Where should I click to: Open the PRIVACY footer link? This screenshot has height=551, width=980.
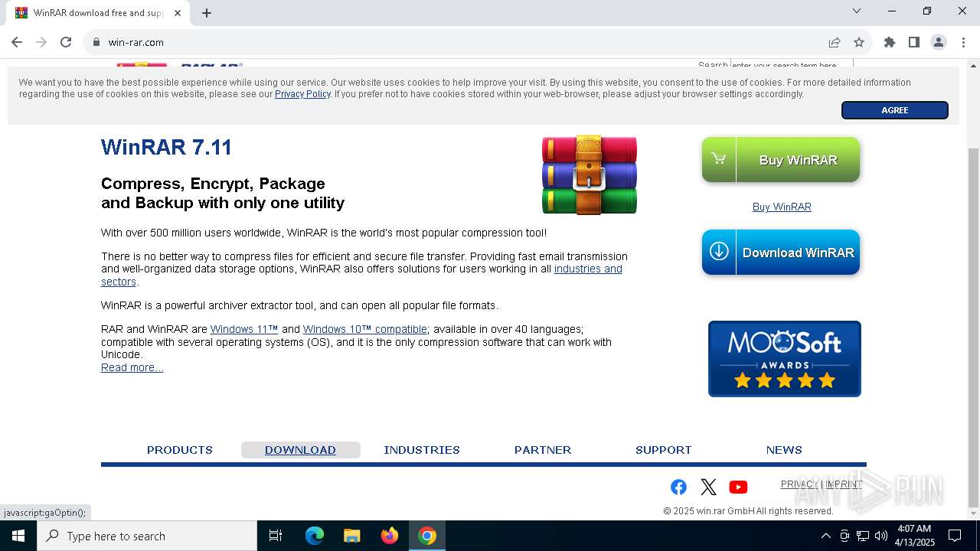[x=799, y=484]
